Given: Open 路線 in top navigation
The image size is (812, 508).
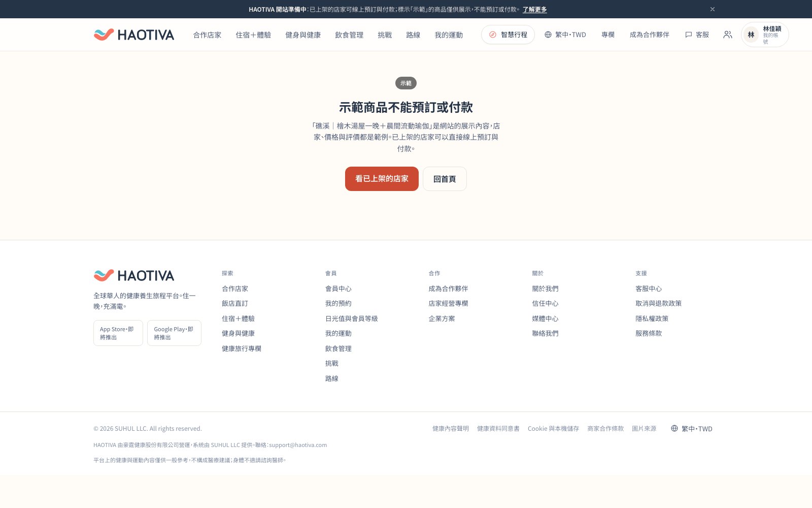Looking at the screenshot, I should tap(413, 35).
